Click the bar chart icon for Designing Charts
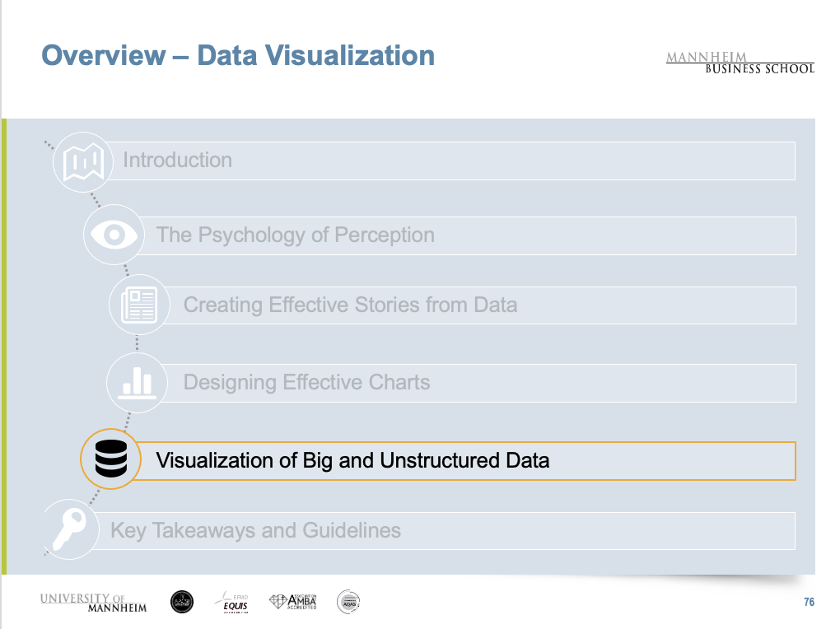This screenshot has height=629, width=840. (136, 383)
